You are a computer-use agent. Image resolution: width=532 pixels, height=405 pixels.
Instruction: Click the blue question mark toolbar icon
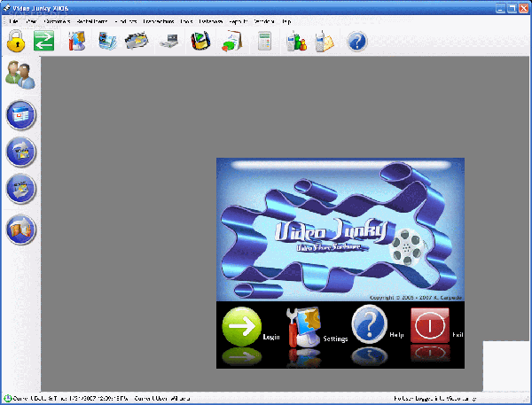pyautogui.click(x=357, y=42)
